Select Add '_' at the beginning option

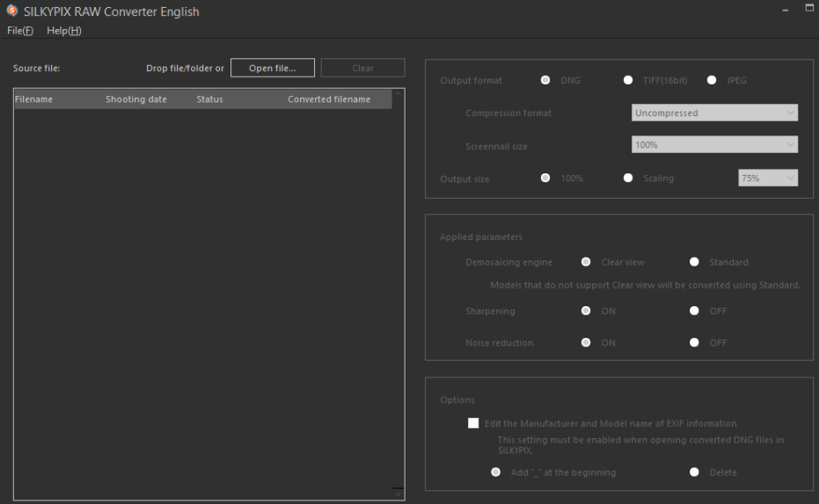coord(495,472)
